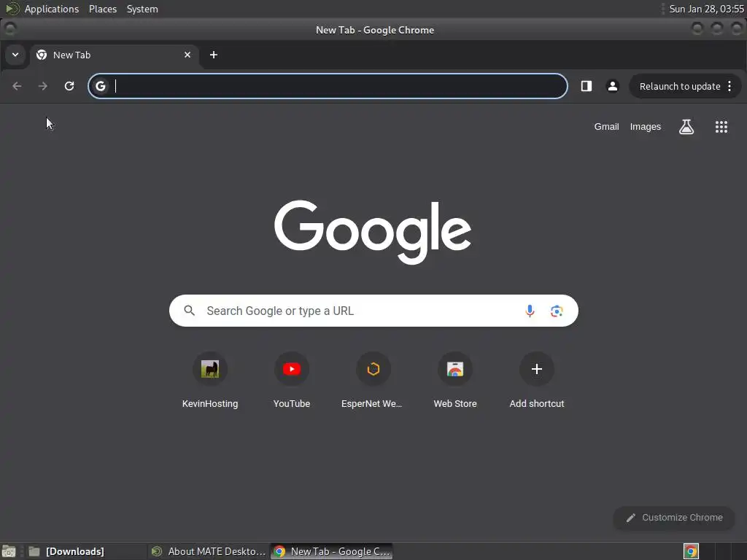Image resolution: width=747 pixels, height=560 pixels.
Task: Click the browser back arrow
Action: coord(18,86)
